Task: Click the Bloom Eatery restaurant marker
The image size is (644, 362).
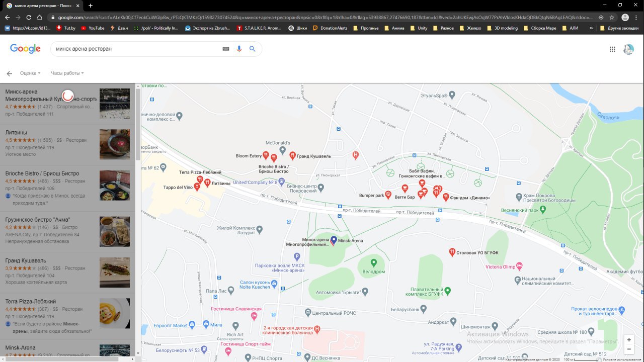Action: point(266,156)
